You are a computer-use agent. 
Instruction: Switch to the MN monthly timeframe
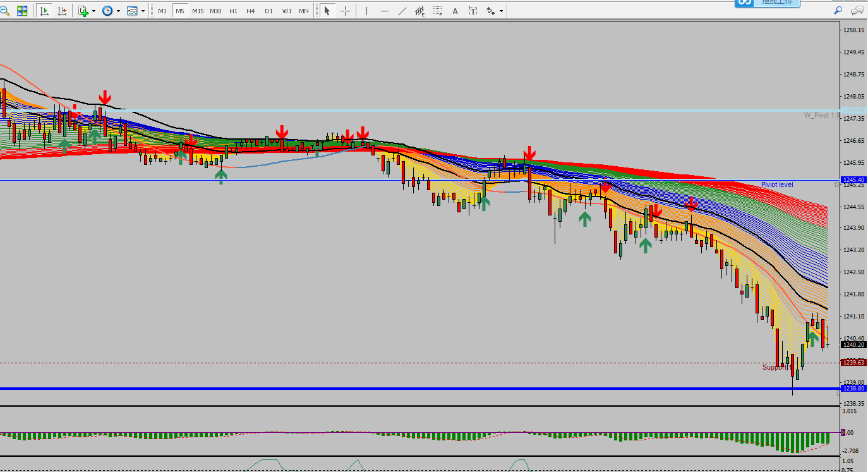tap(304, 11)
